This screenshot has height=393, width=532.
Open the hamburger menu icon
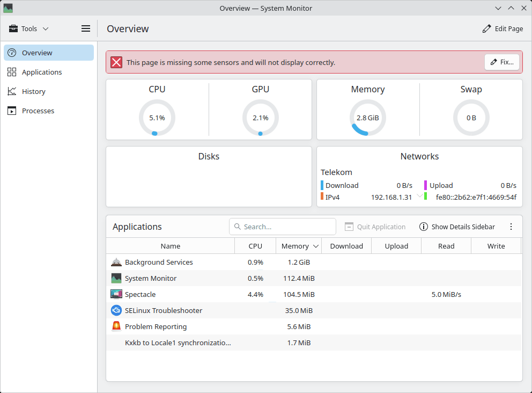coord(86,29)
